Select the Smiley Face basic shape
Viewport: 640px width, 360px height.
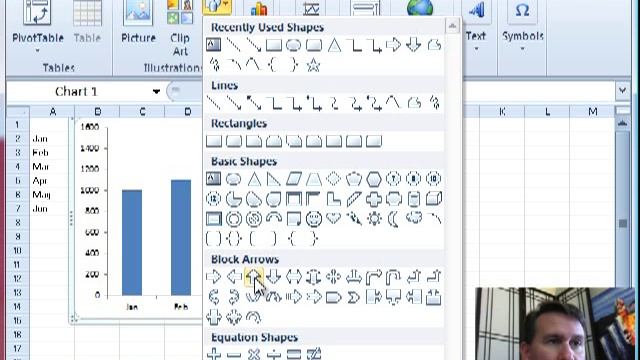[314, 219]
